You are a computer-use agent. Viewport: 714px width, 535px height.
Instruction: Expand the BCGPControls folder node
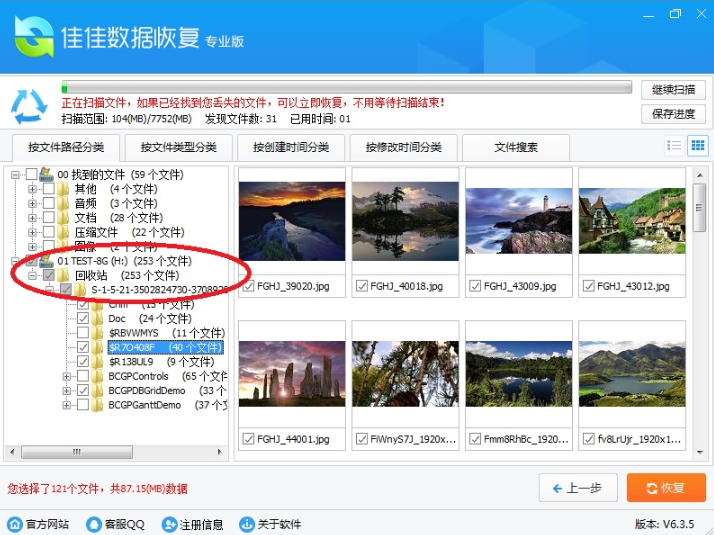(67, 377)
